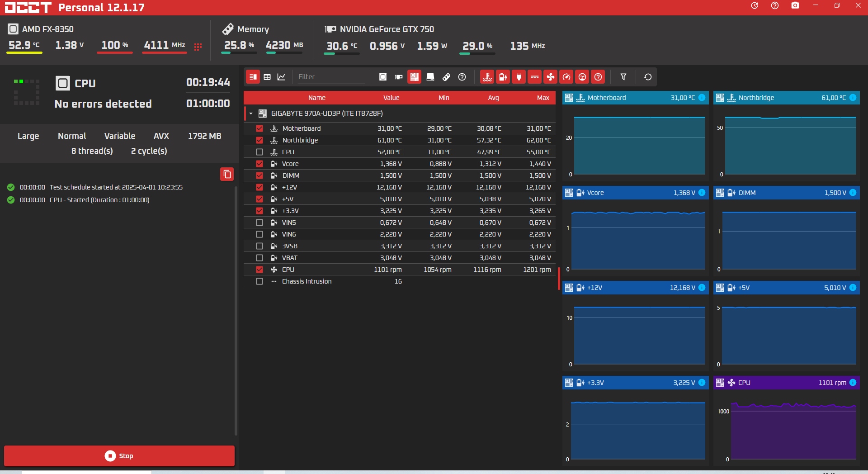Toggle the motherboard hardware filter icon
This screenshot has width=868, height=474.
415,77
